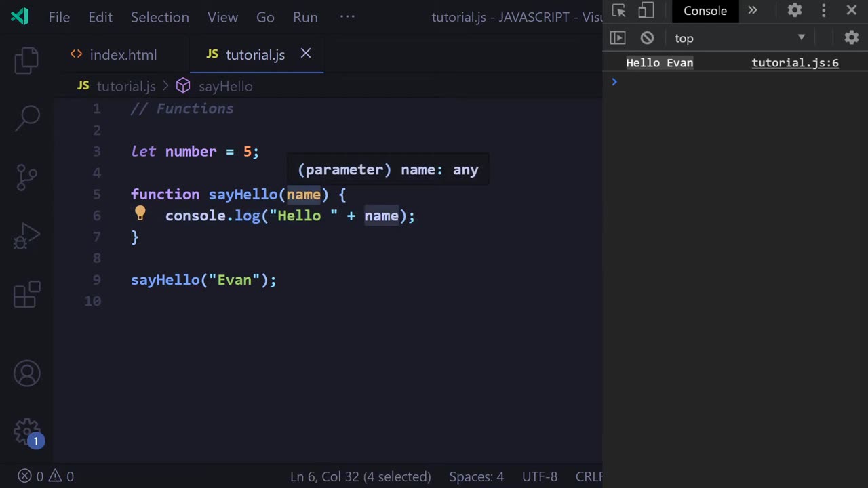
Task: Click the number variable on line 3
Action: pos(191,151)
